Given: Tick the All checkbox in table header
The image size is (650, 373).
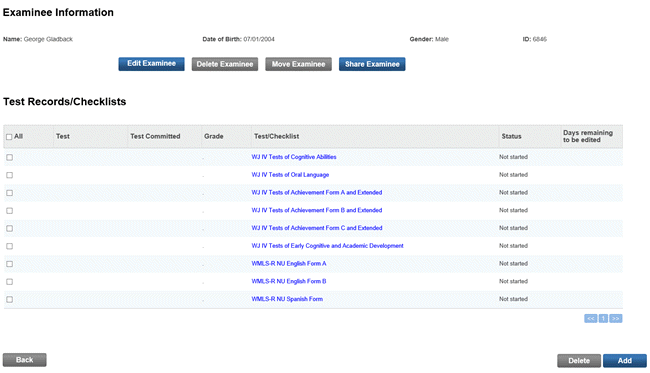Looking at the screenshot, I should tap(9, 137).
